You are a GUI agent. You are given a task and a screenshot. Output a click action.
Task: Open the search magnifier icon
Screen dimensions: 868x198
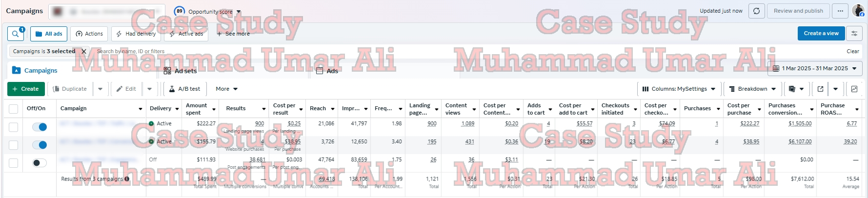[x=16, y=34]
